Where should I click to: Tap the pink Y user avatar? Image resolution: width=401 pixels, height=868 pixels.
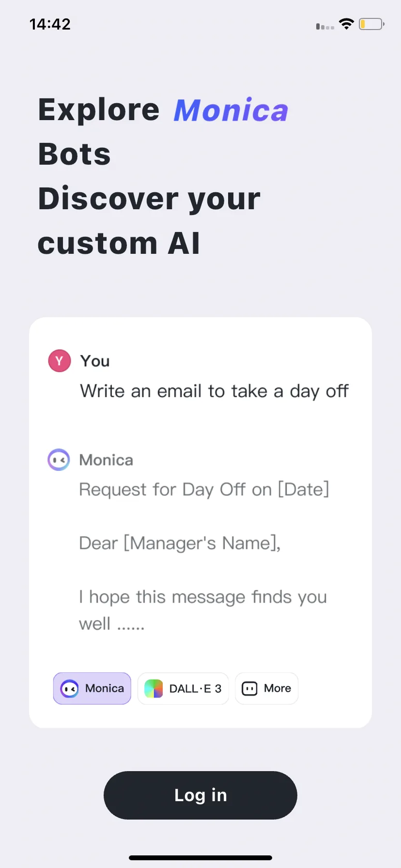click(60, 361)
